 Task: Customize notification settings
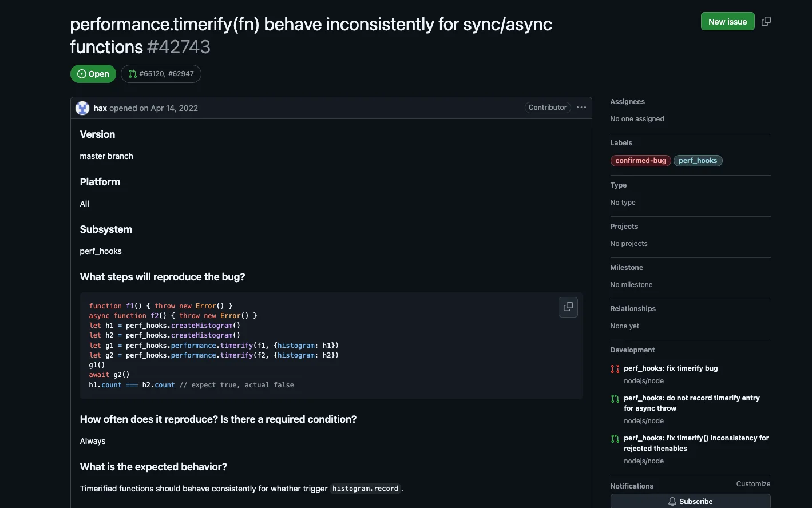753,484
